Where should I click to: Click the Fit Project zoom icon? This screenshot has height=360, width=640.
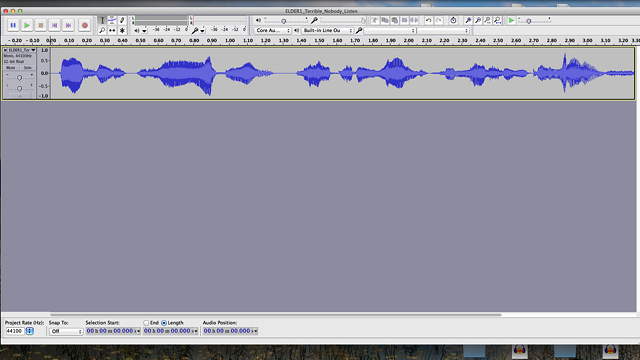pyautogui.click(x=497, y=20)
